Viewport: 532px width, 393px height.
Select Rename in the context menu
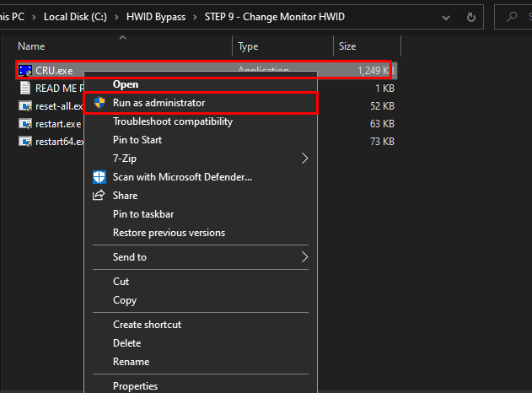(x=201, y=362)
